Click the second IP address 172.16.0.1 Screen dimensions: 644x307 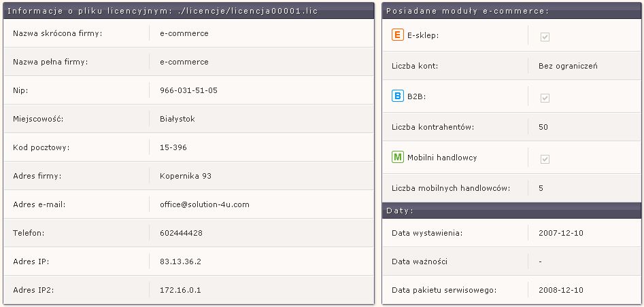[180, 290]
